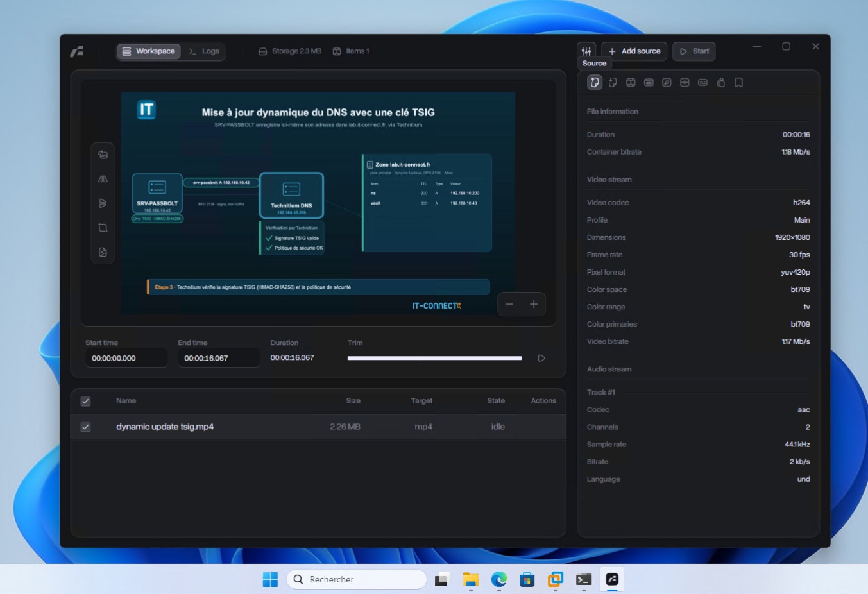This screenshot has width=868, height=594.
Task: Click the rotate image tool in preview sidebar
Action: 103,155
